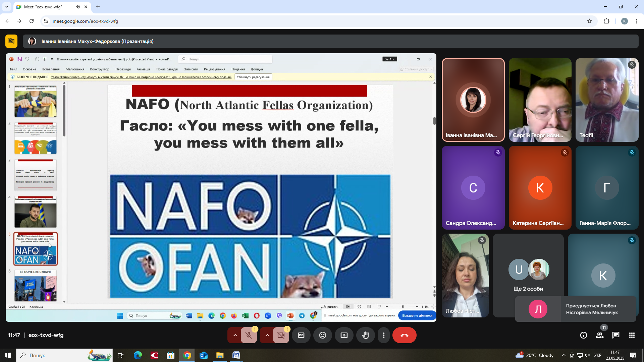
Task: Click the present screen button
Action: click(344, 335)
